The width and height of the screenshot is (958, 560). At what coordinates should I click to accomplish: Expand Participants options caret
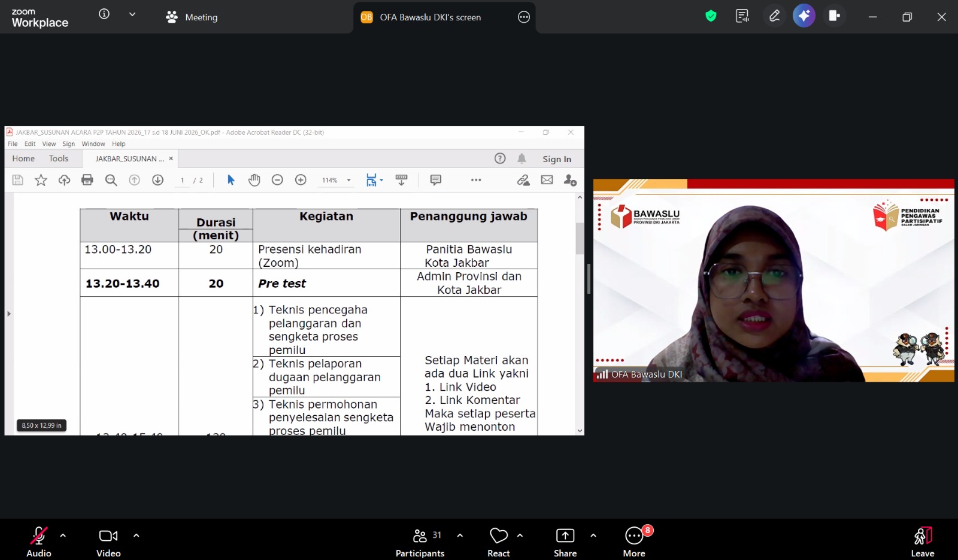[460, 535]
